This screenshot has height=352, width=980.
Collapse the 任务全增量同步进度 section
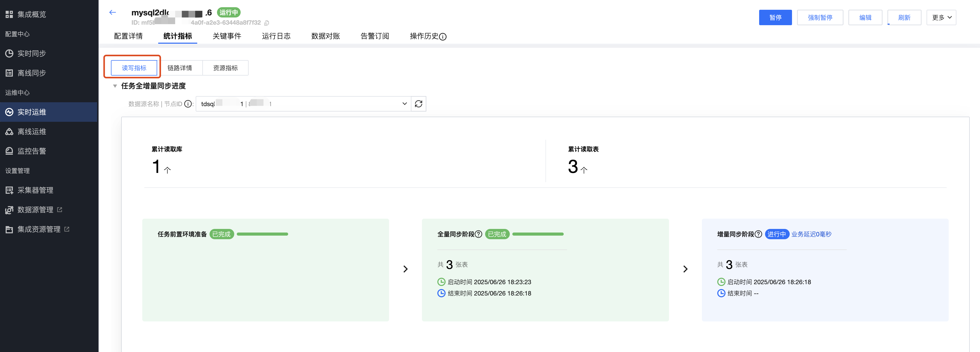(115, 86)
